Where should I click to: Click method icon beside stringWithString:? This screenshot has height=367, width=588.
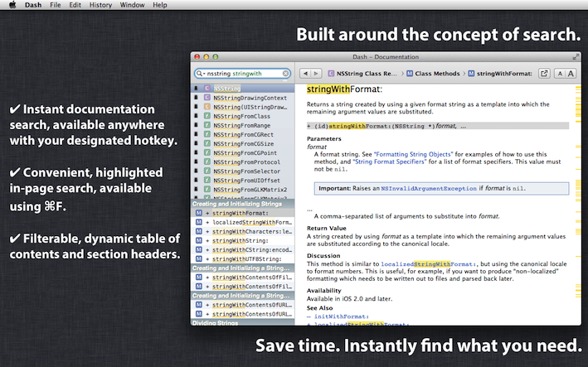click(x=199, y=240)
